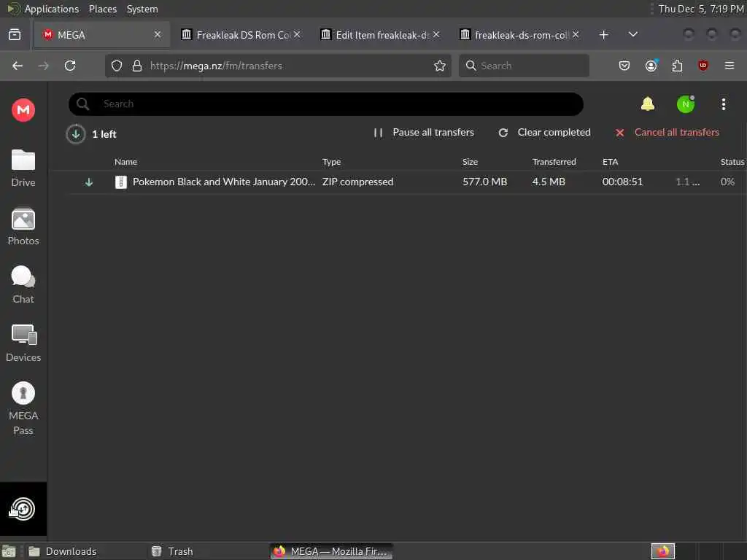Click the show desktop icon in taskbar
Image resolution: width=747 pixels, height=560 pixels.
coord(9,551)
